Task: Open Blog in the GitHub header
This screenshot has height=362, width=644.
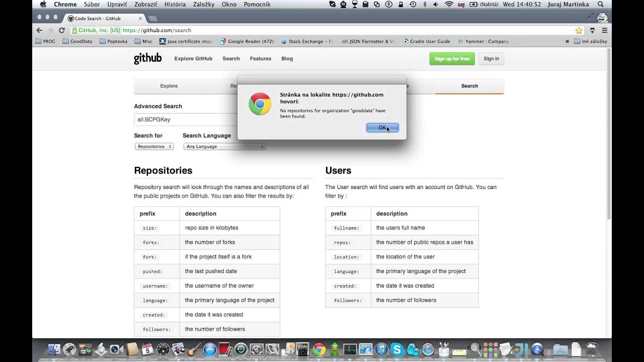Action: click(287, 59)
